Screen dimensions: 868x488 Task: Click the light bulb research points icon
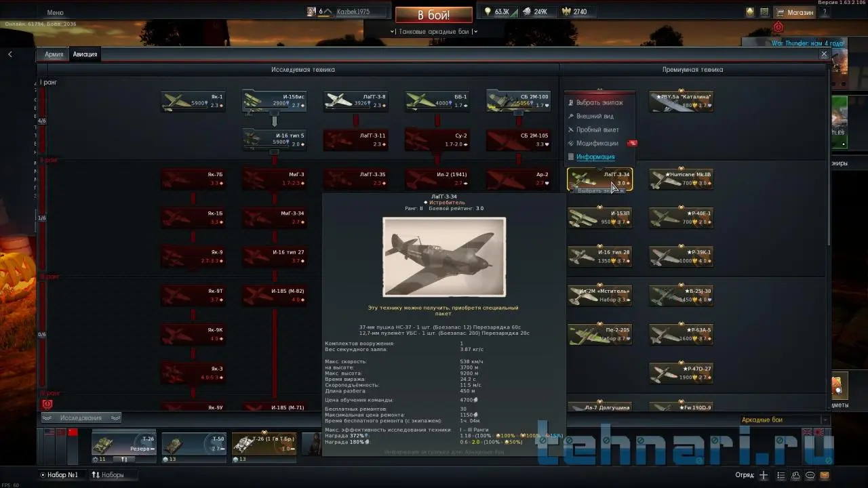click(x=488, y=12)
